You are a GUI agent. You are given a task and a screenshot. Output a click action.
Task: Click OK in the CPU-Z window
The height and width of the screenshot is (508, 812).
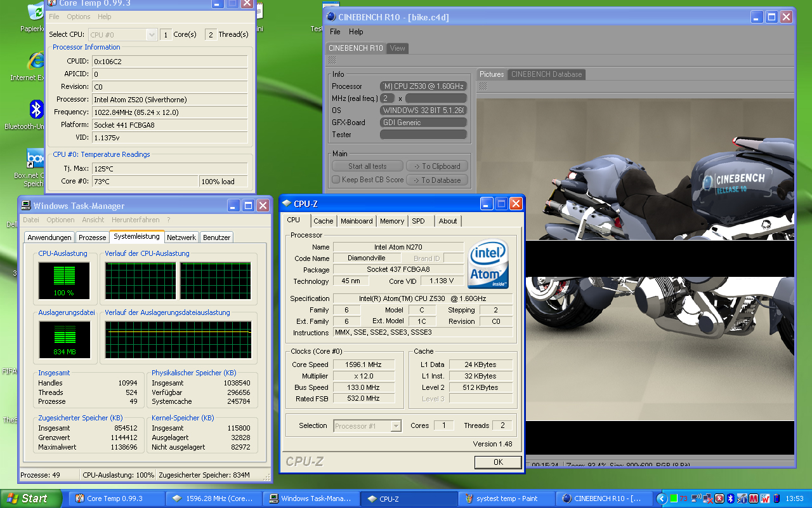[498, 462]
